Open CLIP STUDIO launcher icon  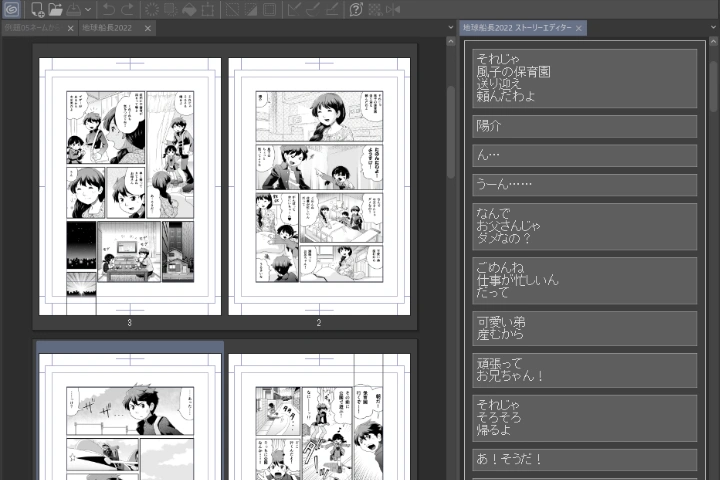[x=11, y=9]
